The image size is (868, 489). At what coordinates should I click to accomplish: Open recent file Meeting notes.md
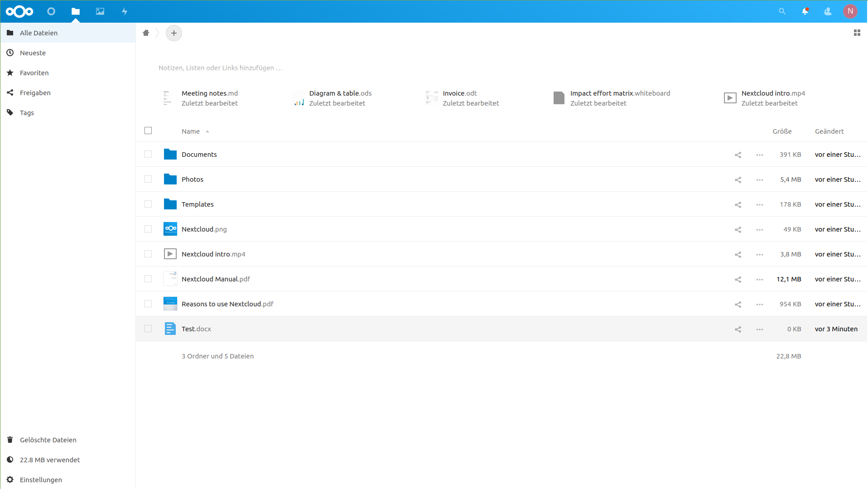[x=201, y=98]
